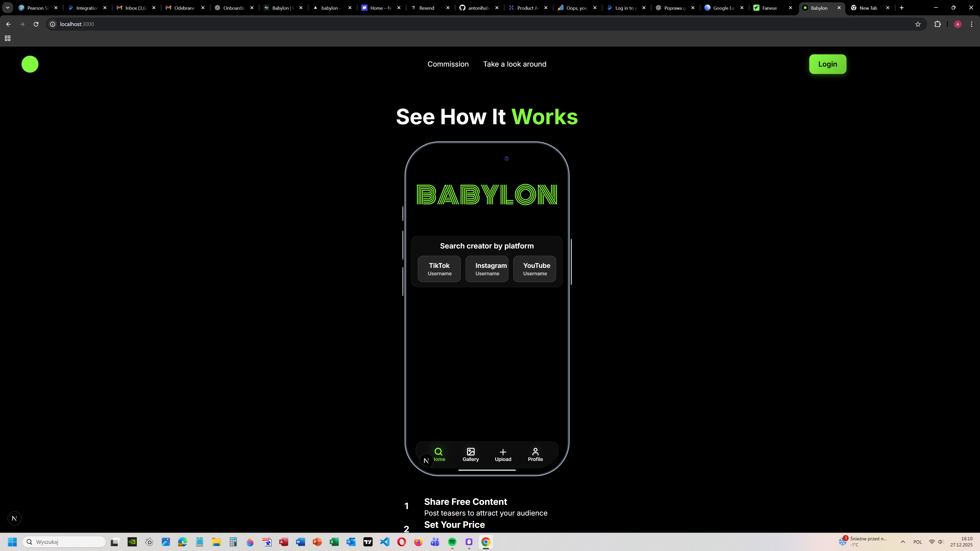The width and height of the screenshot is (980, 551).
Task: Choose the YouTube Username platform card
Action: tap(534, 269)
